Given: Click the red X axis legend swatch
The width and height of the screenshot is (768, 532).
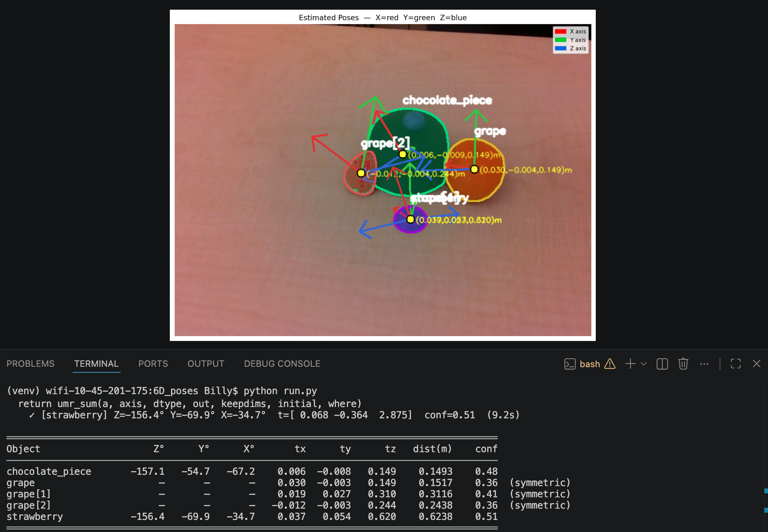Looking at the screenshot, I should click(x=561, y=31).
